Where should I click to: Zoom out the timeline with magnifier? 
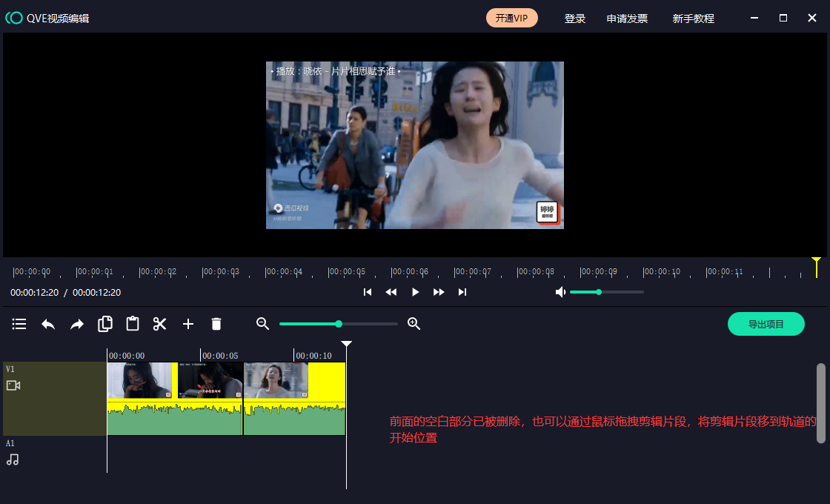(x=262, y=324)
